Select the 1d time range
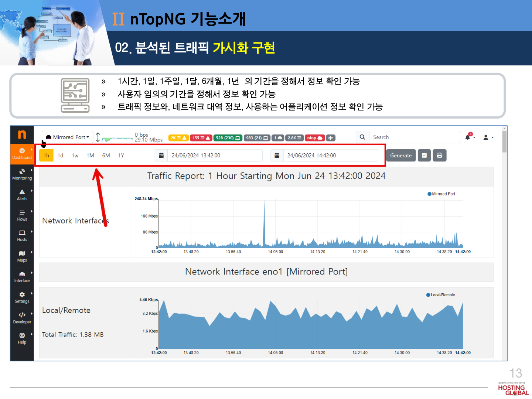 pos(61,156)
